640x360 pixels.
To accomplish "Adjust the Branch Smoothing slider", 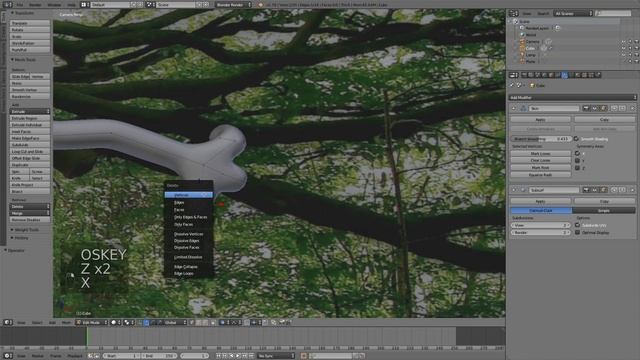I will coord(540,139).
